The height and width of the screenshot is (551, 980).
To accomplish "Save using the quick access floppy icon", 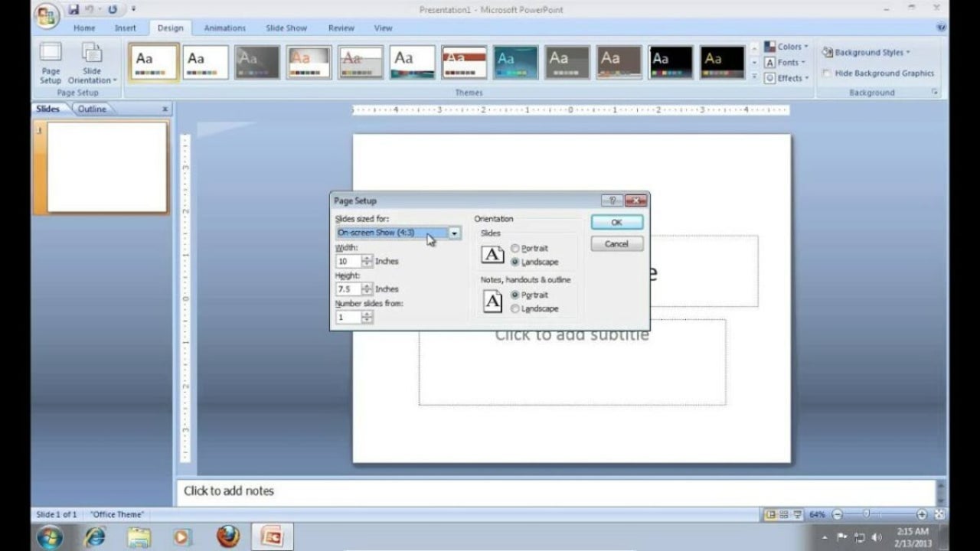I will click(73, 9).
